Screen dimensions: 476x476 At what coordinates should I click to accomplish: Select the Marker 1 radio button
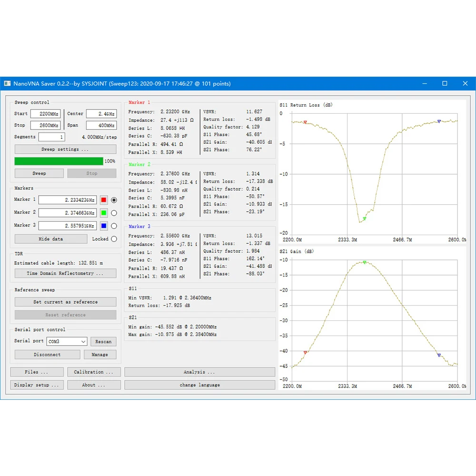point(114,200)
